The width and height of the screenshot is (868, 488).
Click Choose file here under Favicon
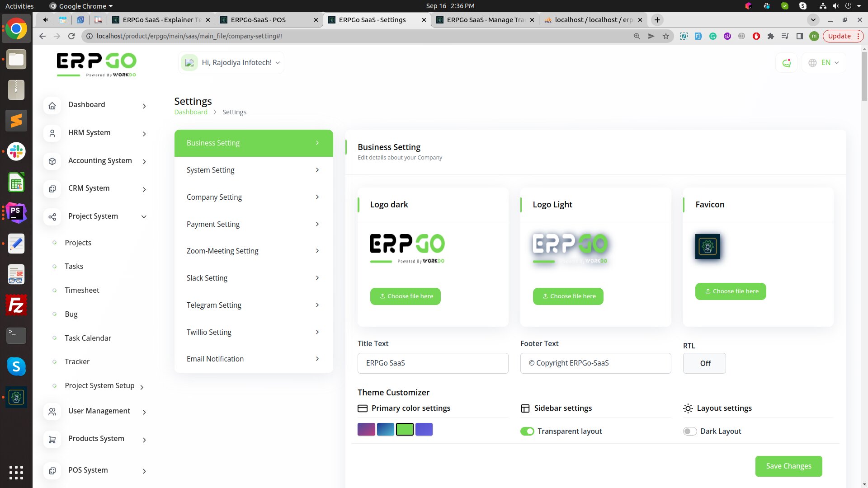731,291
